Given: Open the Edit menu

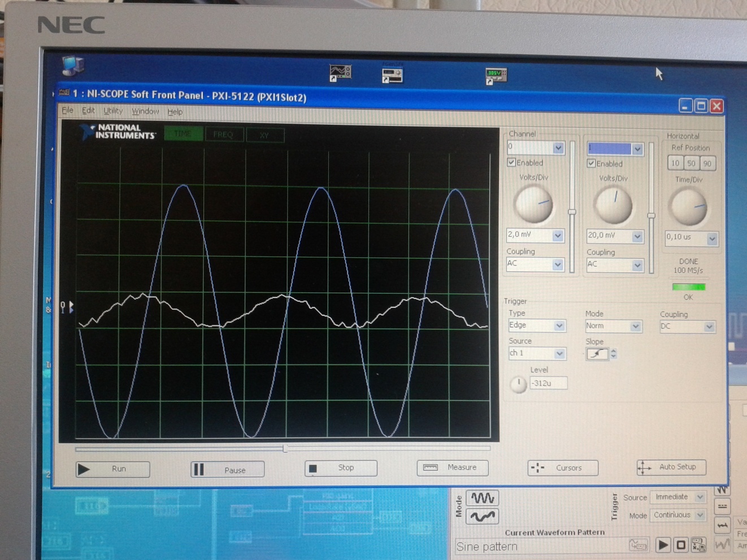Looking at the screenshot, I should [x=88, y=111].
